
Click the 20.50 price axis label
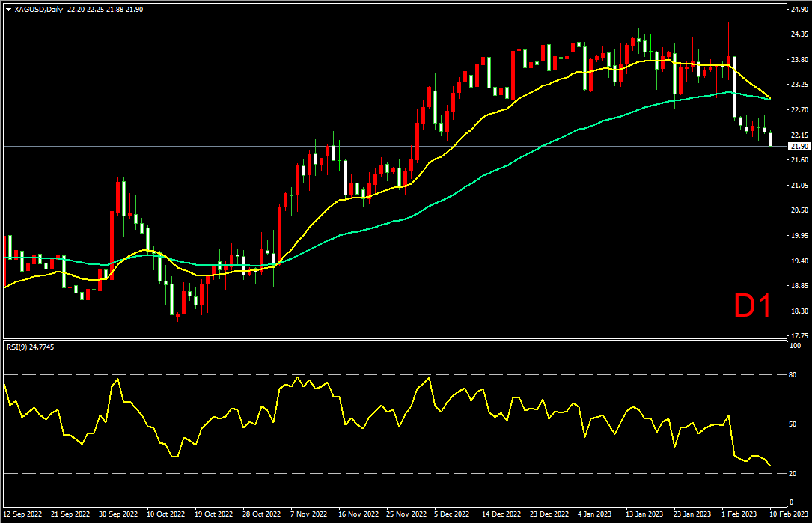[x=799, y=210]
